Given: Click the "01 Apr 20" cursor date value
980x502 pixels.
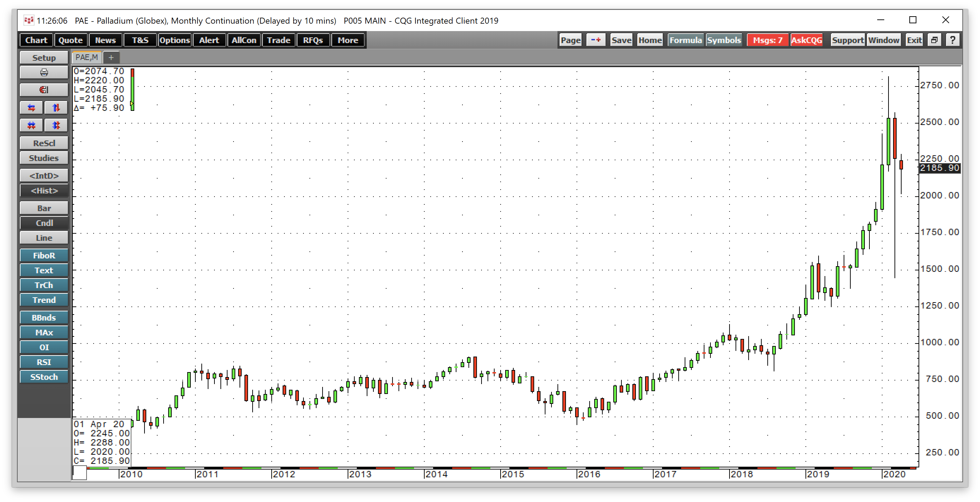Looking at the screenshot, I should 99,424.
